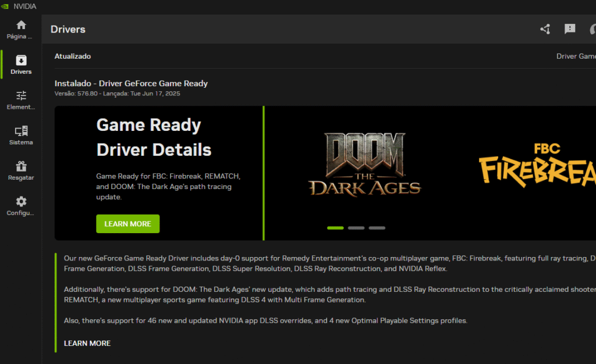Image resolution: width=596 pixels, height=364 pixels.
Task: Click the Atualizado status text
Action: tap(73, 56)
